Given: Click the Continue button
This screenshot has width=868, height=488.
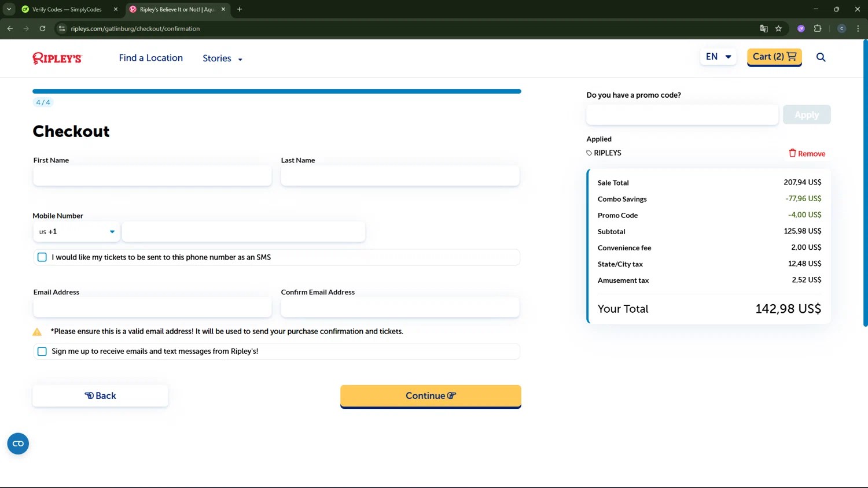Looking at the screenshot, I should (x=431, y=396).
